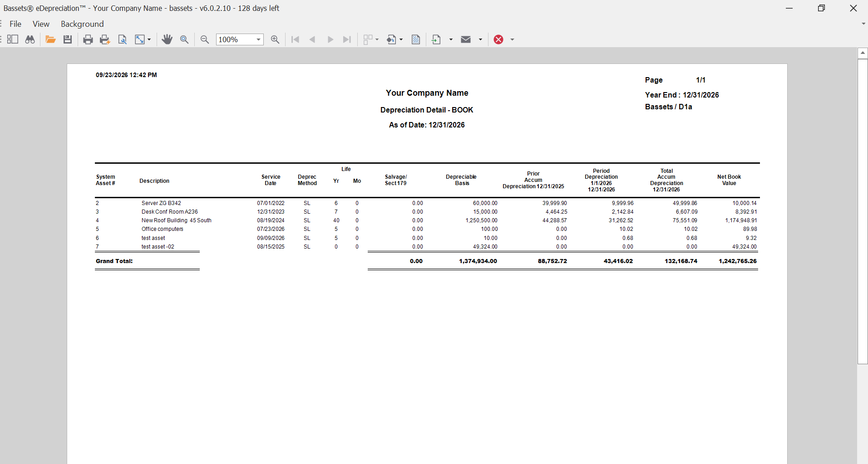Click the Send via email envelope icon
868x464 pixels.
point(466,39)
